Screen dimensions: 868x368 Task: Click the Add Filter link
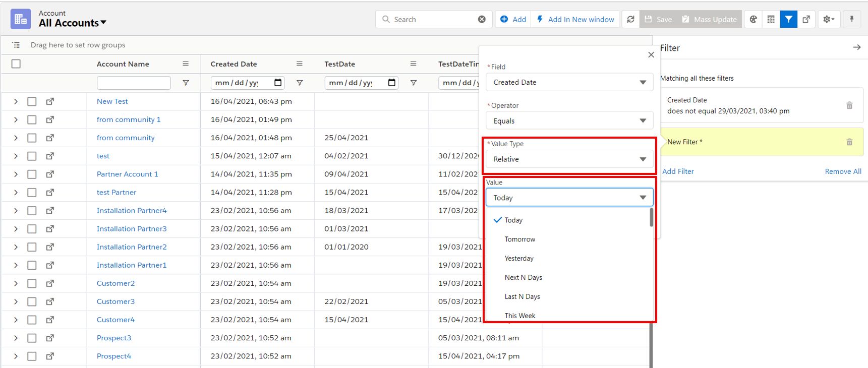(678, 171)
